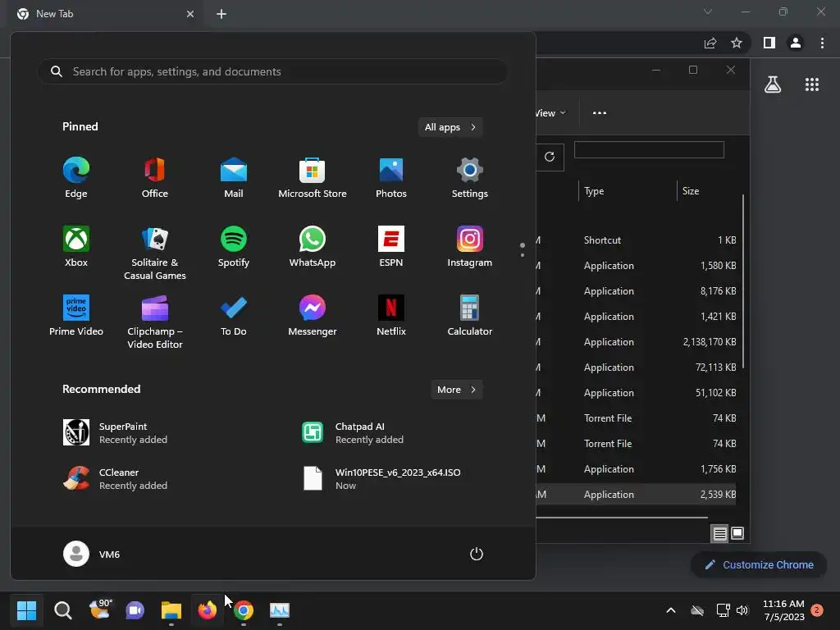Screen dimensions: 840x630
Task: Launch WhatsApp
Action: [x=313, y=246]
